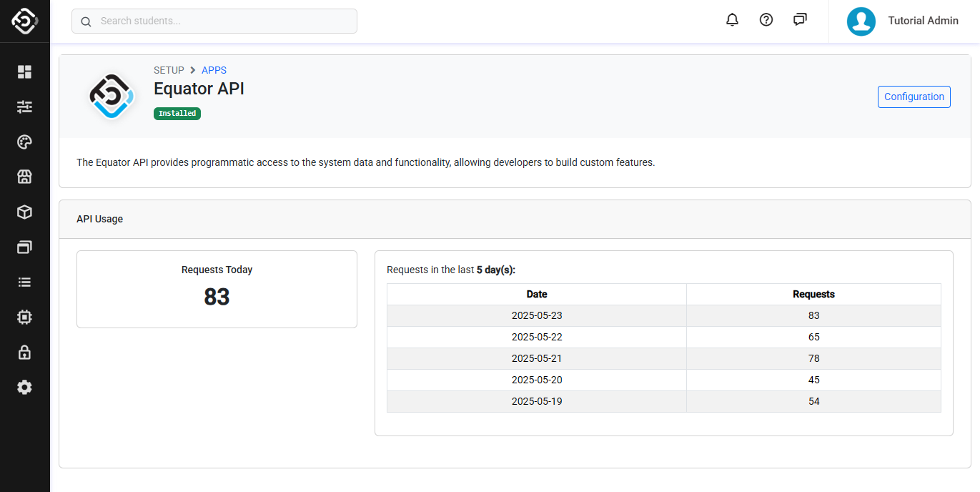Click the stacked windows icon in sidebar
This screenshot has height=492, width=980.
point(25,247)
